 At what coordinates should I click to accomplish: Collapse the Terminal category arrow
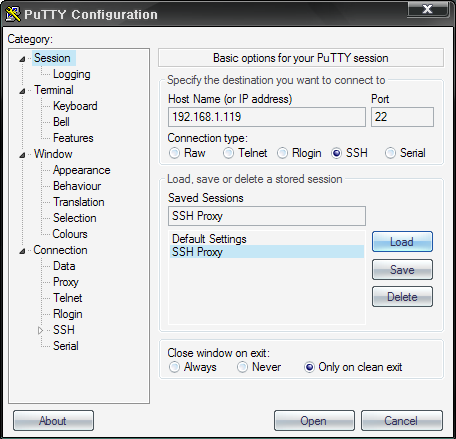pyautogui.click(x=22, y=91)
